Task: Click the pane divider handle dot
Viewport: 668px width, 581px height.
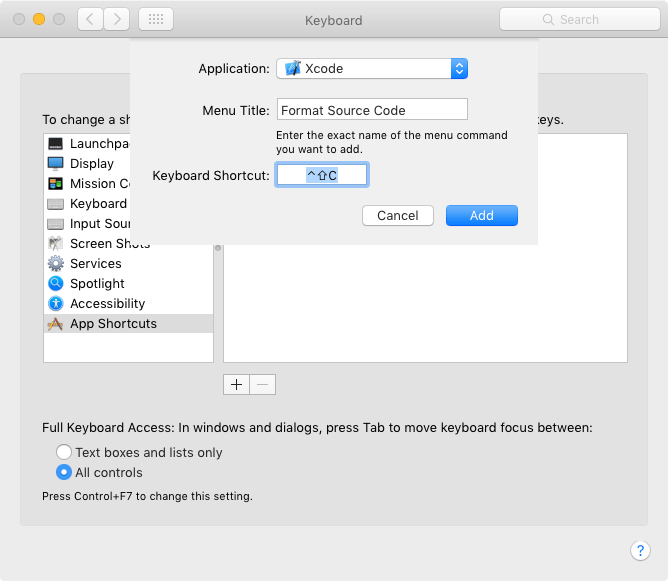Action: (x=218, y=248)
